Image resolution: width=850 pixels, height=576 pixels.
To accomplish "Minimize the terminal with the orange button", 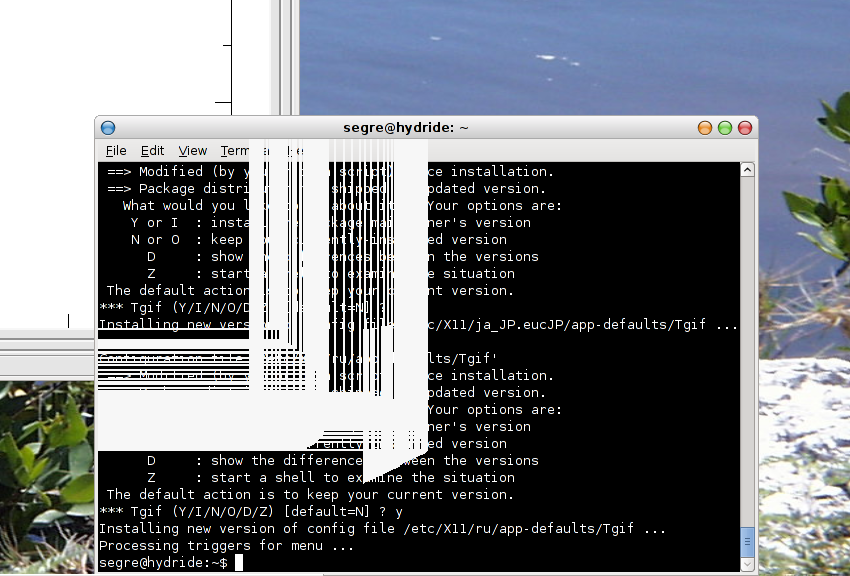I will (705, 128).
